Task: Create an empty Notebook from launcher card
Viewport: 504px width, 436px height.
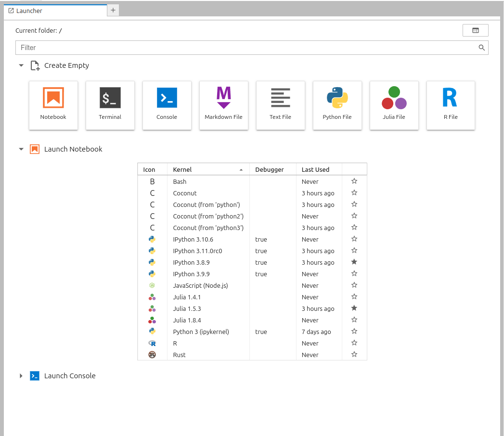Action: pos(53,105)
